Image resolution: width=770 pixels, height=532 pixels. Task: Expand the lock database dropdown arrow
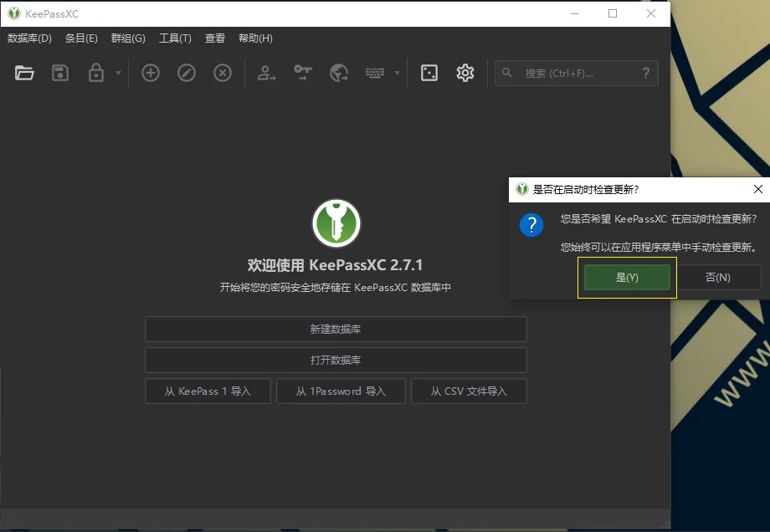coord(118,73)
